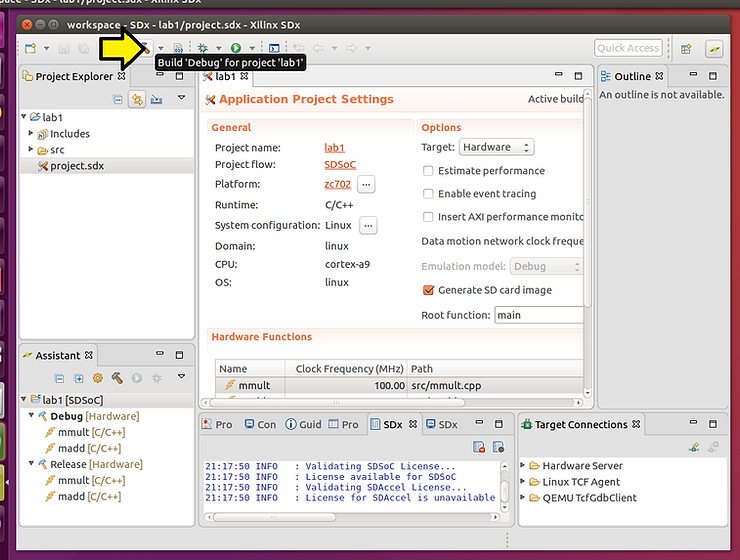Click the green Debug bug toolbar icon

203,48
